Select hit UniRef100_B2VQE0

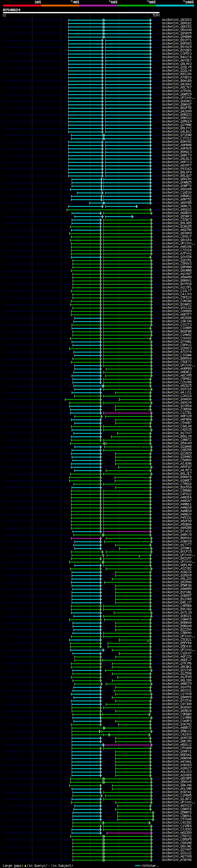[177, 50]
